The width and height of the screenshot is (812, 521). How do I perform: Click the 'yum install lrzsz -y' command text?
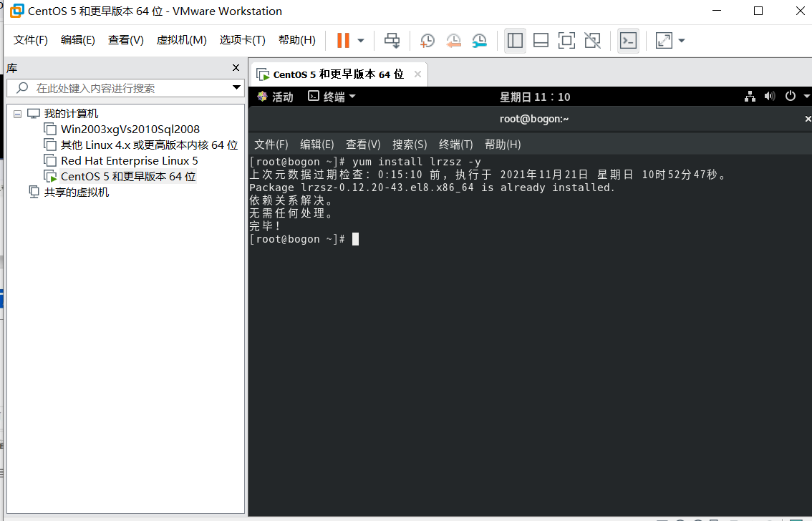click(416, 162)
